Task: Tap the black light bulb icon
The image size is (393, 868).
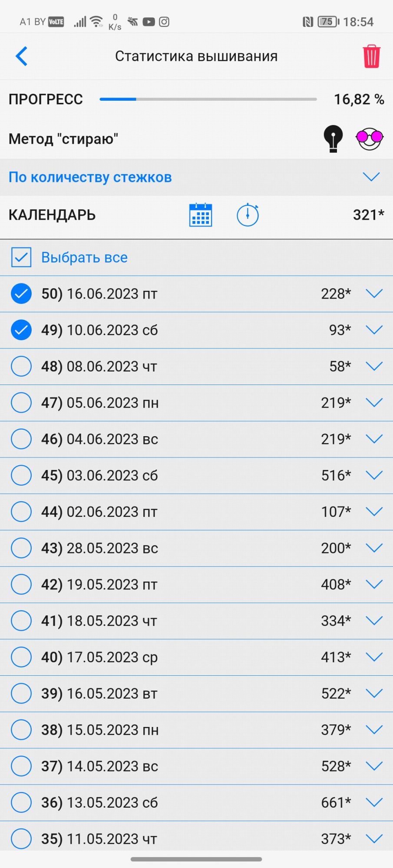Action: 333,138
